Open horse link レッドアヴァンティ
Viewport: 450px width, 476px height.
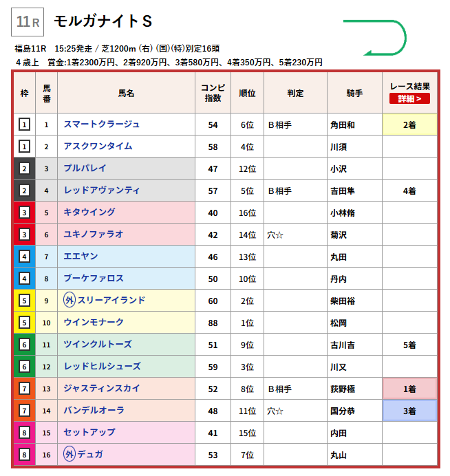(x=101, y=191)
